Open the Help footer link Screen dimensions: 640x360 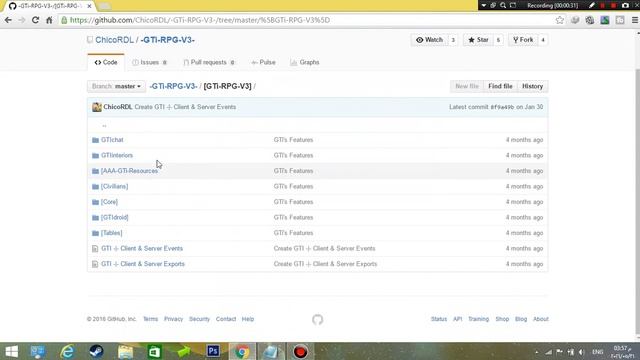click(248, 319)
